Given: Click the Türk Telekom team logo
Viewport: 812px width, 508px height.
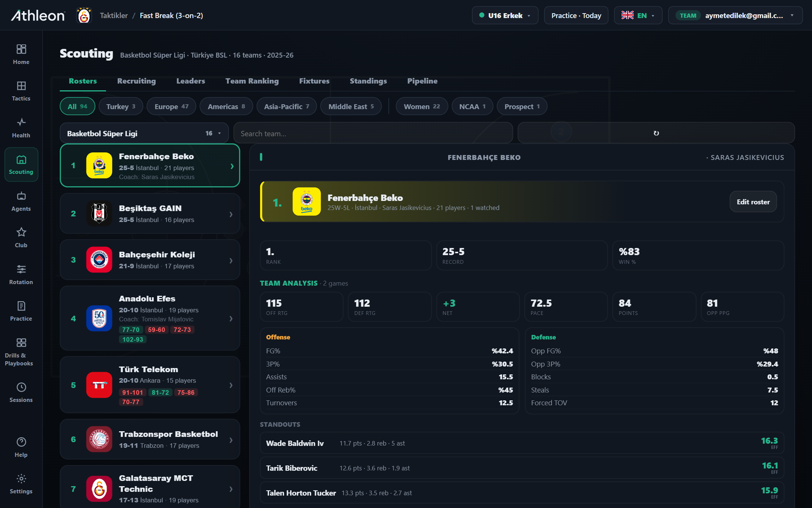Looking at the screenshot, I should [99, 385].
